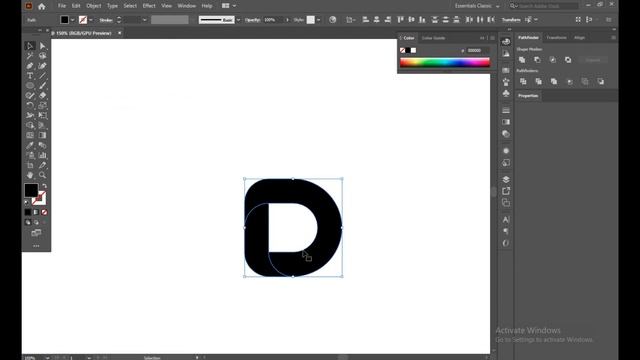The width and height of the screenshot is (640, 360).
Task: Click the Minus Front shape mode icon
Action: point(538,60)
